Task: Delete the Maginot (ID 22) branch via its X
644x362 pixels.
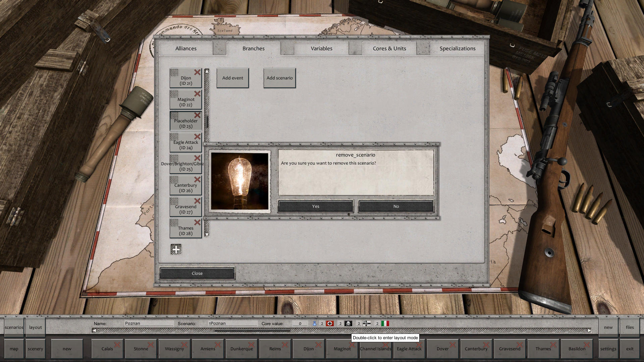Action: click(198, 94)
